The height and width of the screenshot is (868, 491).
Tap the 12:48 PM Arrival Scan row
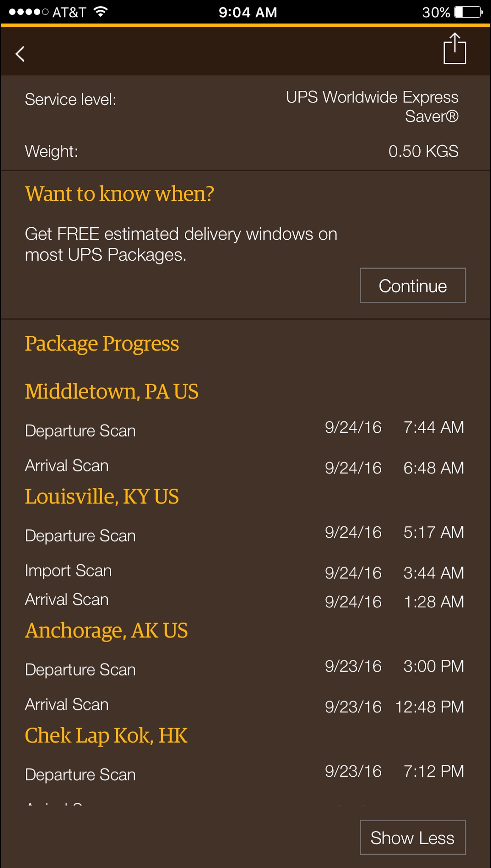(245, 705)
